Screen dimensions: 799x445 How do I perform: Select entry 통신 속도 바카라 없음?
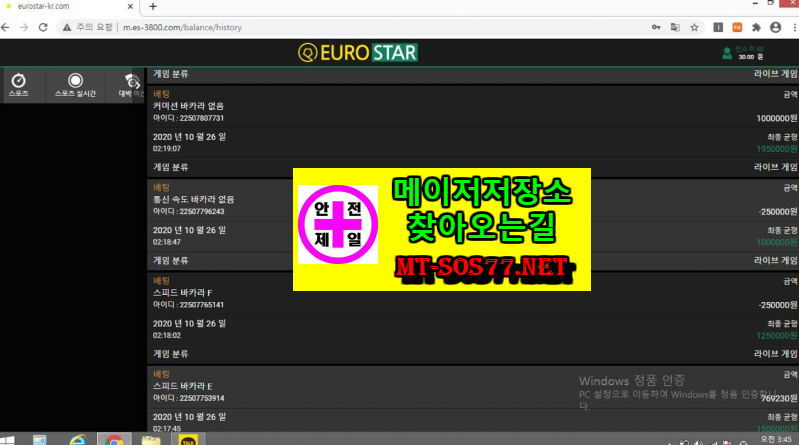(194, 199)
